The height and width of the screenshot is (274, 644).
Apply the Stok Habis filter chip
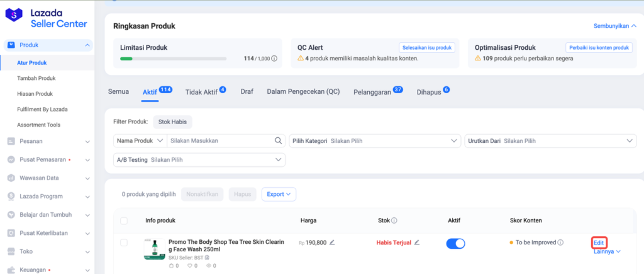[172, 122]
